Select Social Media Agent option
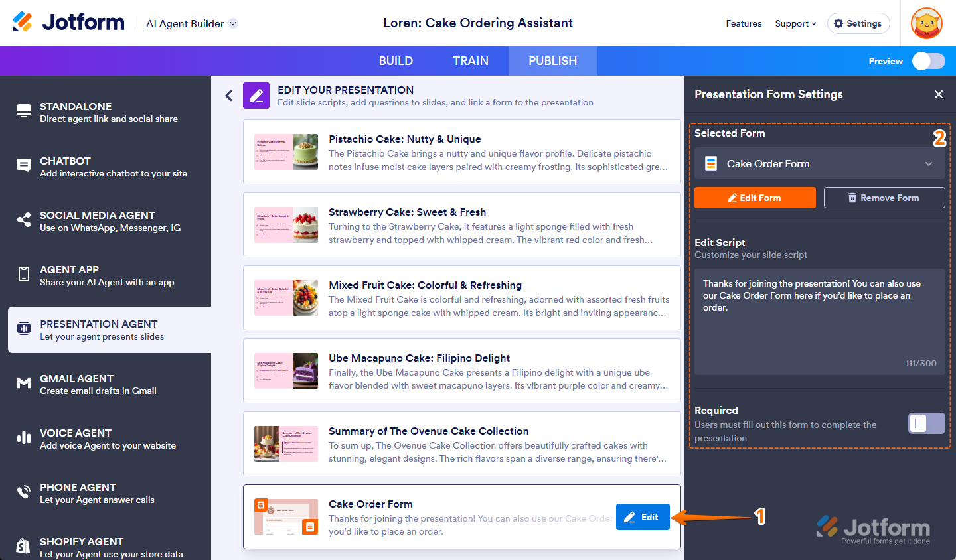Image resolution: width=956 pixels, height=560 pixels. [110, 220]
